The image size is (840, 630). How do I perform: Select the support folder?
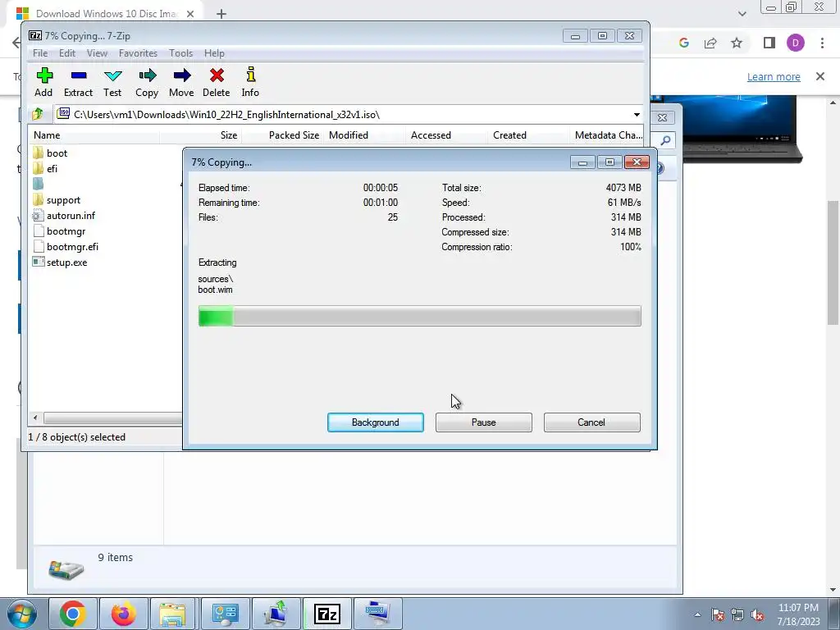[x=57, y=200]
